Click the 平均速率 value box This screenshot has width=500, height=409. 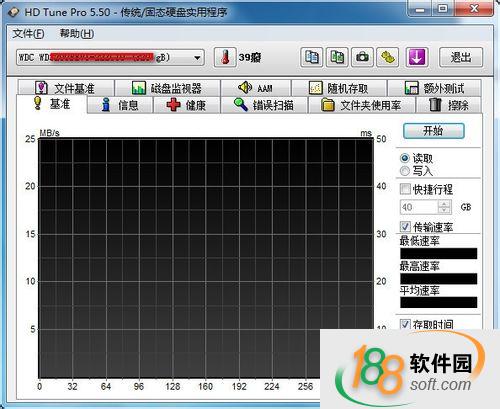[438, 302]
